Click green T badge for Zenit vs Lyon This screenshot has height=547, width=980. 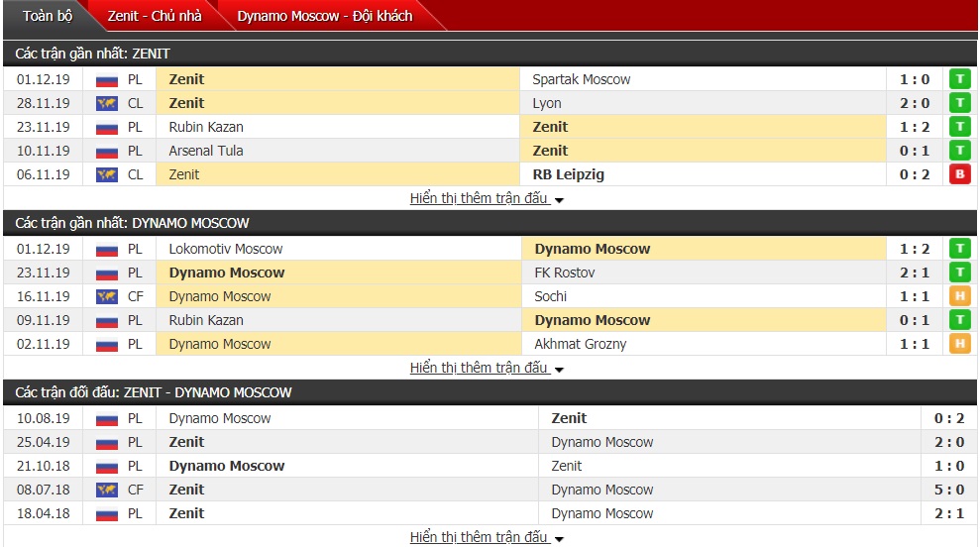(x=960, y=103)
